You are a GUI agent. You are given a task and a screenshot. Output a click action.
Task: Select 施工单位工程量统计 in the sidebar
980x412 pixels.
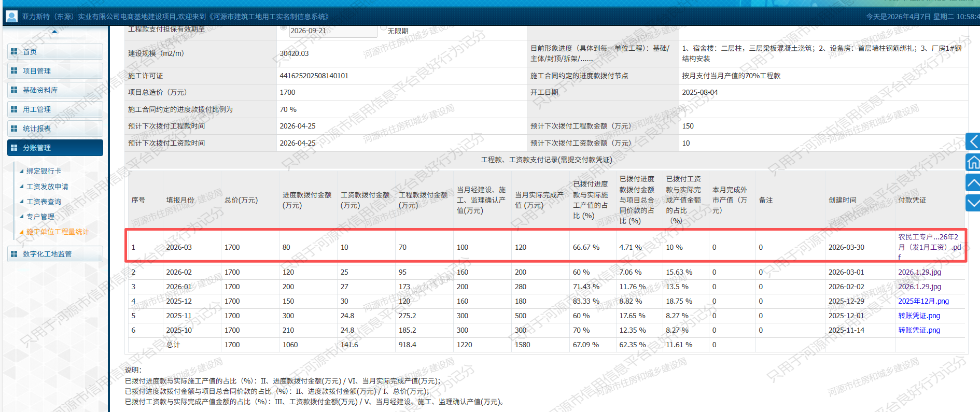click(57, 232)
